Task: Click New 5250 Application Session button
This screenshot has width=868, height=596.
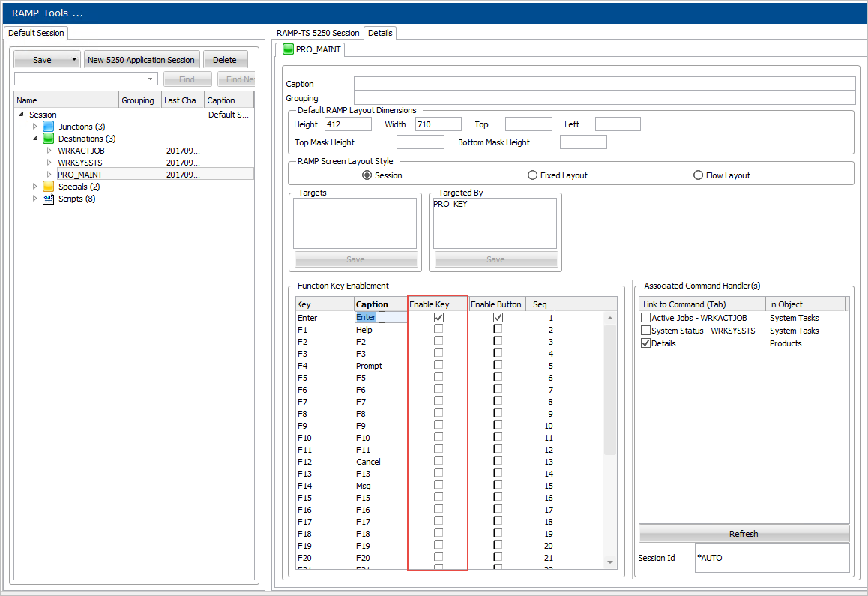Action: click(141, 60)
